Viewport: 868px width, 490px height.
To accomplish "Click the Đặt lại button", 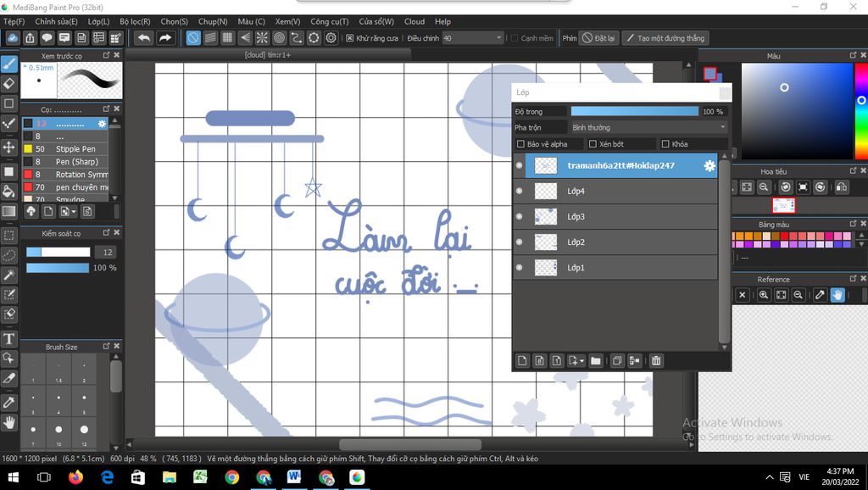I will pyautogui.click(x=598, y=38).
